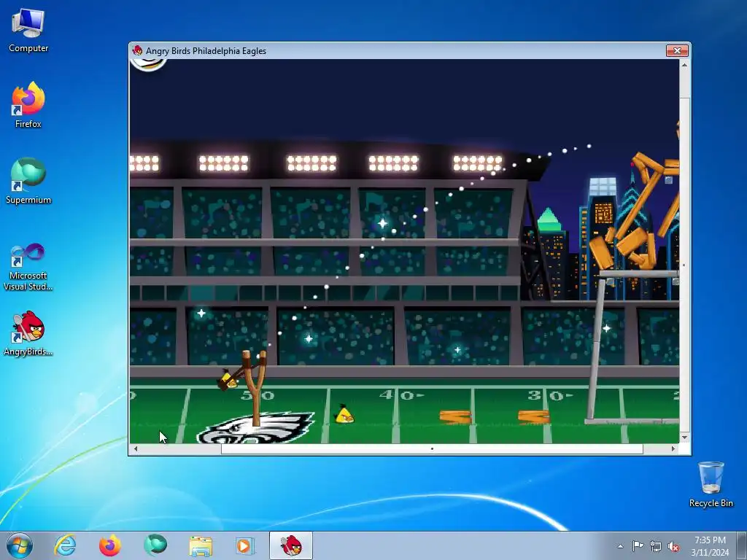Show hidden tray icons arrow
Screen dimensions: 747x560
pyautogui.click(x=620, y=546)
